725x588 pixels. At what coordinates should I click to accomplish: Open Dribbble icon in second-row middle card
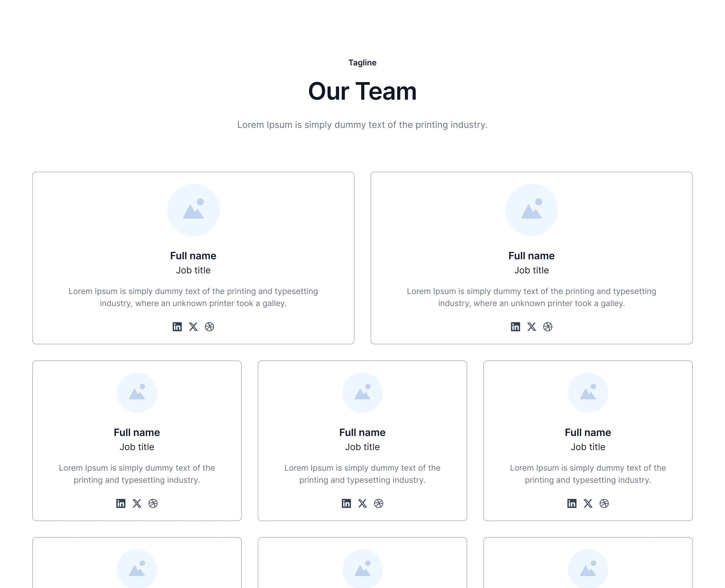pyautogui.click(x=378, y=503)
